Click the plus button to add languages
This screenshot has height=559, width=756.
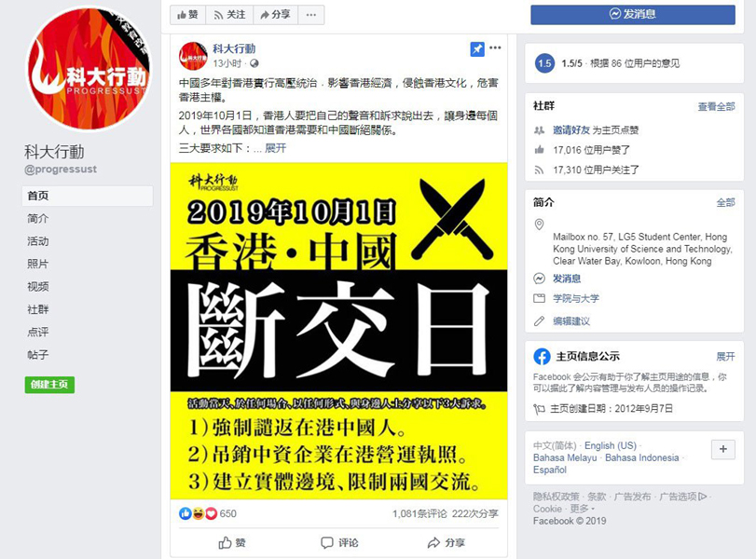pyautogui.click(x=722, y=449)
